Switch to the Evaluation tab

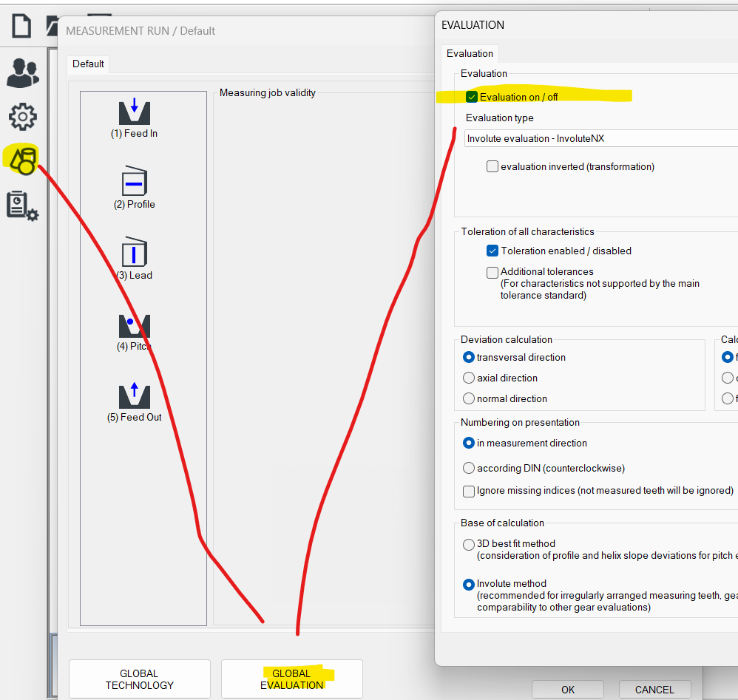pos(470,54)
